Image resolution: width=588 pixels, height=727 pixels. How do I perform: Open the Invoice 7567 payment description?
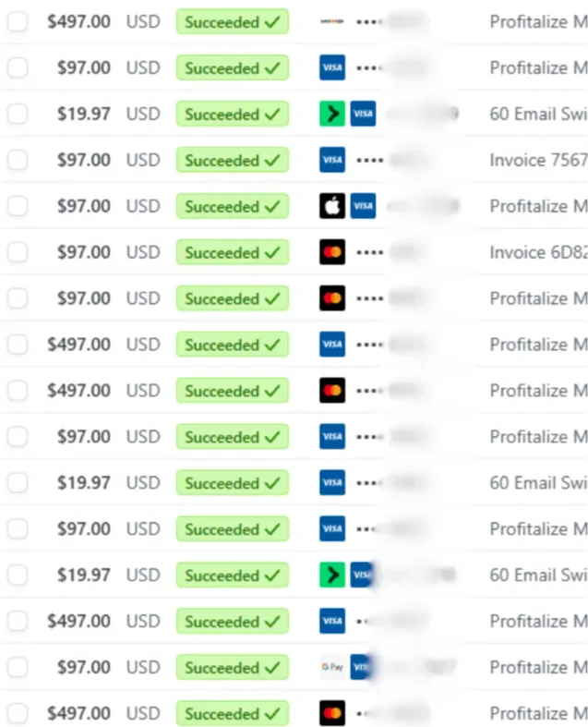pos(538,160)
